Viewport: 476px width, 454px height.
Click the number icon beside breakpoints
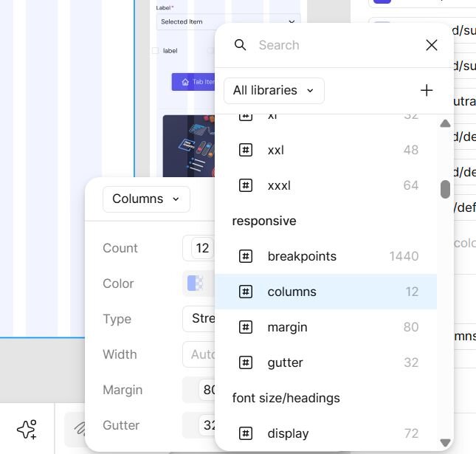[246, 256]
